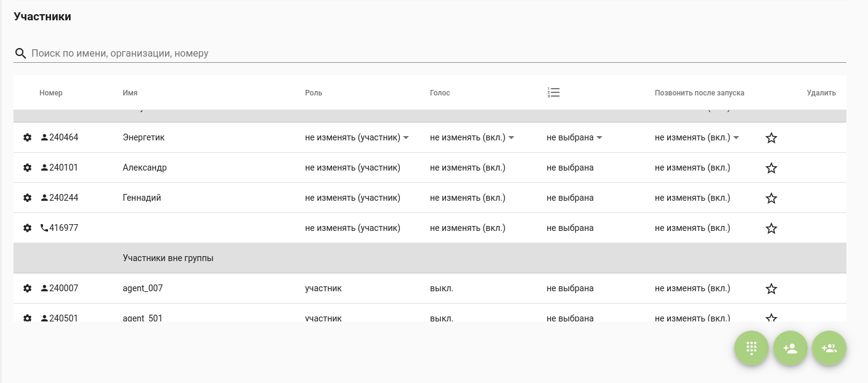This screenshot has width=868, height=383.
Task: Click the numbered list column header icon
Action: point(553,93)
